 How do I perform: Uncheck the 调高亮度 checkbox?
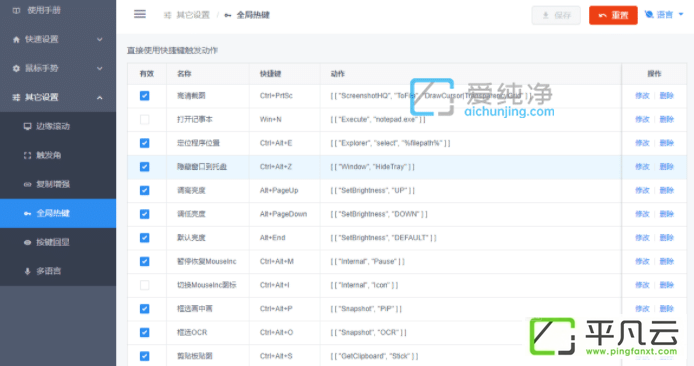144,190
